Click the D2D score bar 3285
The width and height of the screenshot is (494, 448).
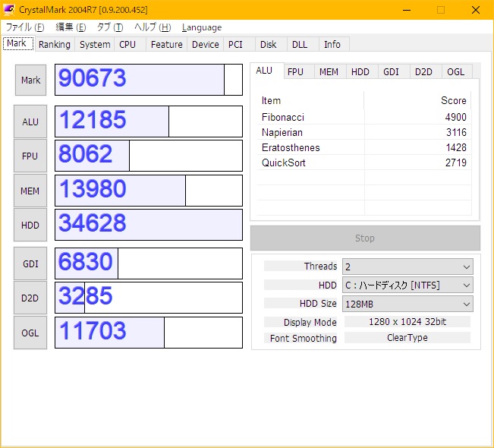(149, 298)
